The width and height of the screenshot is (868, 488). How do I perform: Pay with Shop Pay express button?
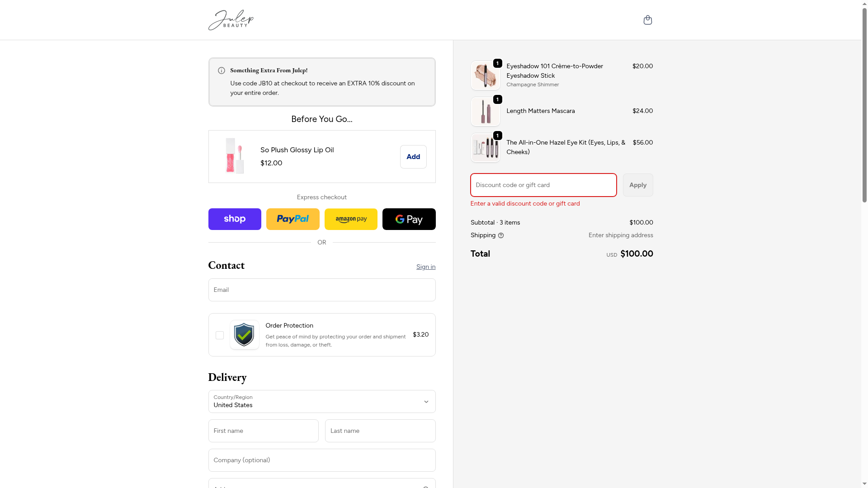click(235, 219)
